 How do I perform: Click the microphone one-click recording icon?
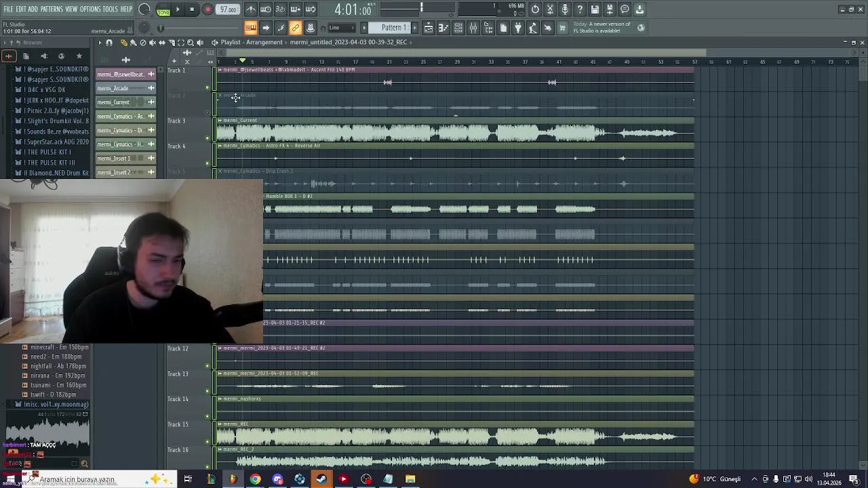click(565, 9)
